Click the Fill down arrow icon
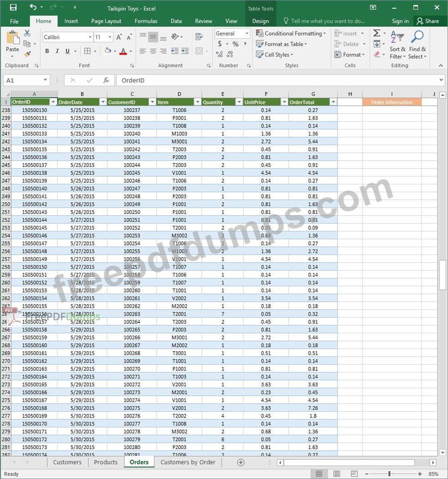Viewport: 448px width, 479px height. tap(377, 44)
